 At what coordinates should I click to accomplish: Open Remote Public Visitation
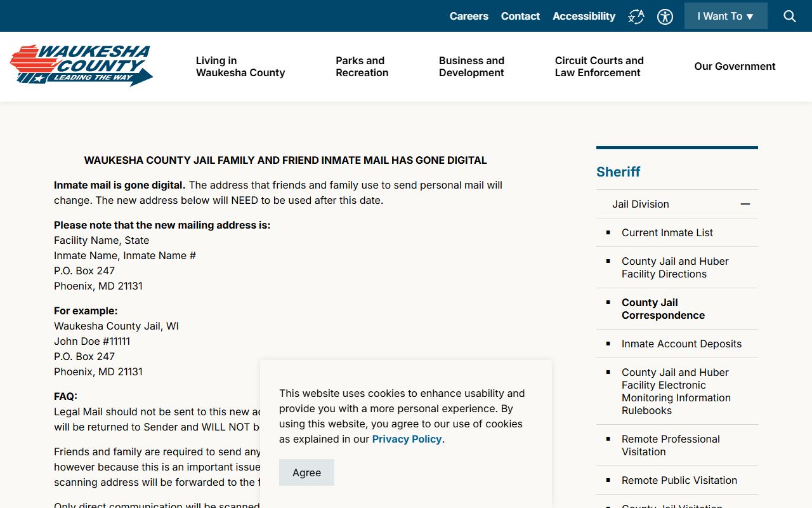tap(679, 481)
